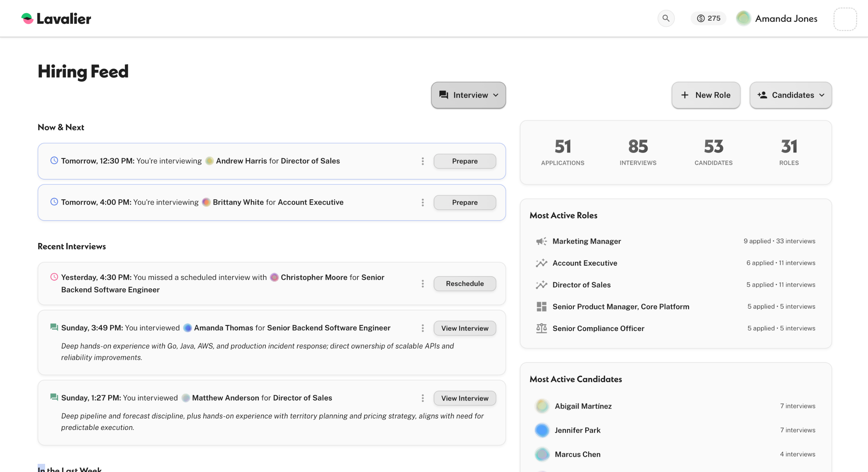Open Jennifer Park candidate entry
Image resolution: width=868 pixels, height=472 pixels.
click(577, 430)
